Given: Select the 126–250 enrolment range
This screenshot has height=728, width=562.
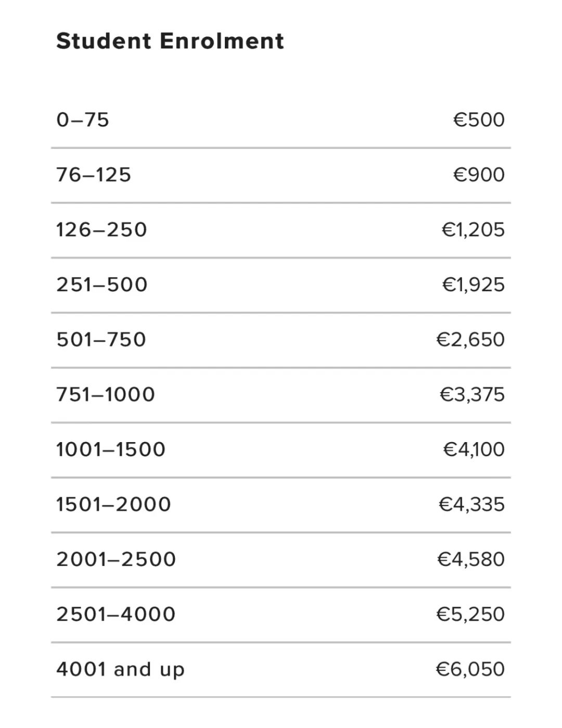Looking at the screenshot, I should 101,230.
